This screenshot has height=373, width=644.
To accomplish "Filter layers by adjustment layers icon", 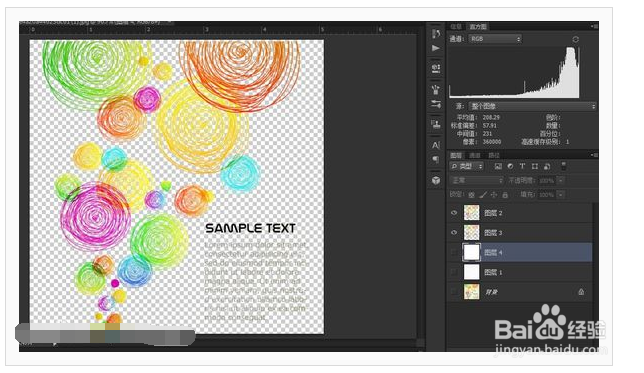I will tap(510, 166).
